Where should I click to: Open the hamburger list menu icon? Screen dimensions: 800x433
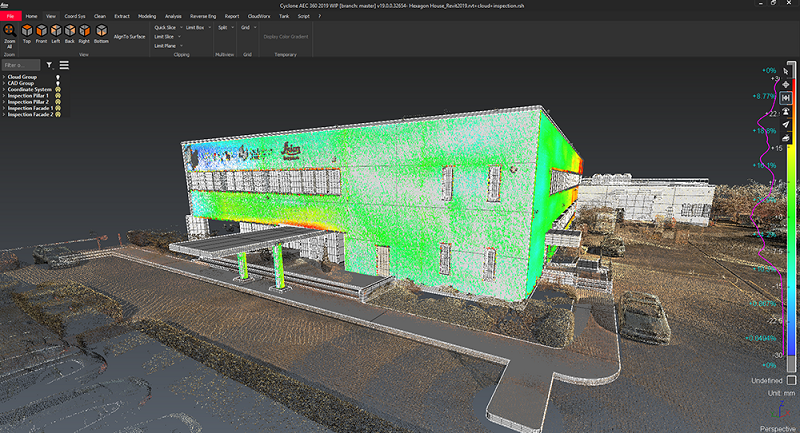click(64, 65)
